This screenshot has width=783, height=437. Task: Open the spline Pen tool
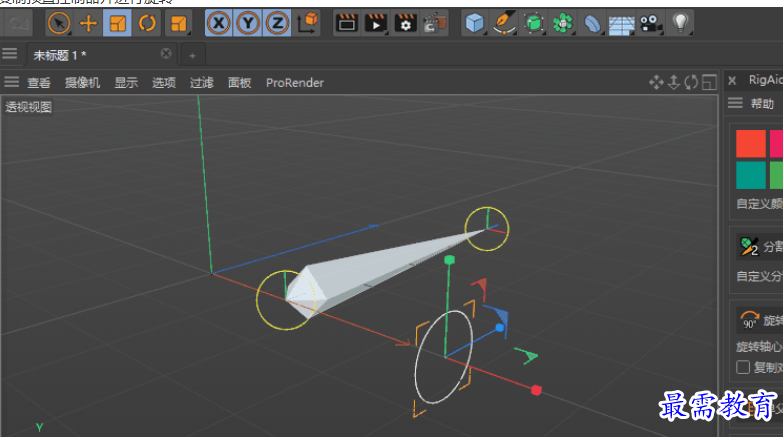[504, 23]
